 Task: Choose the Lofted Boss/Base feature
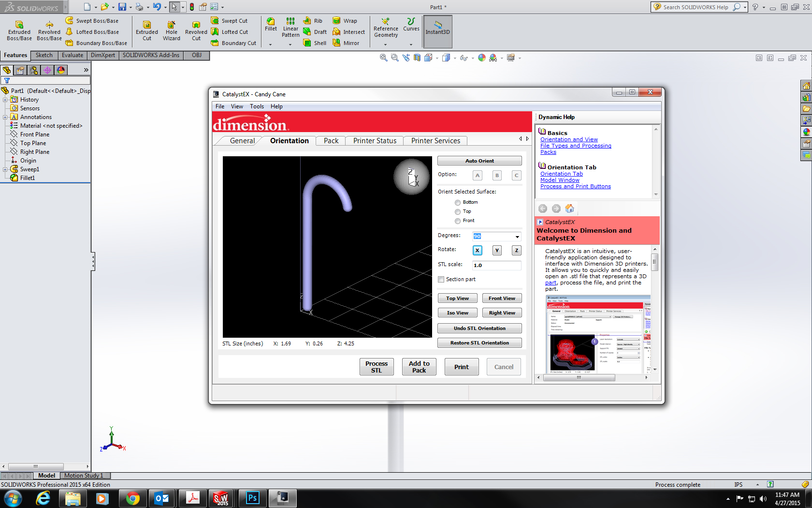pos(92,32)
